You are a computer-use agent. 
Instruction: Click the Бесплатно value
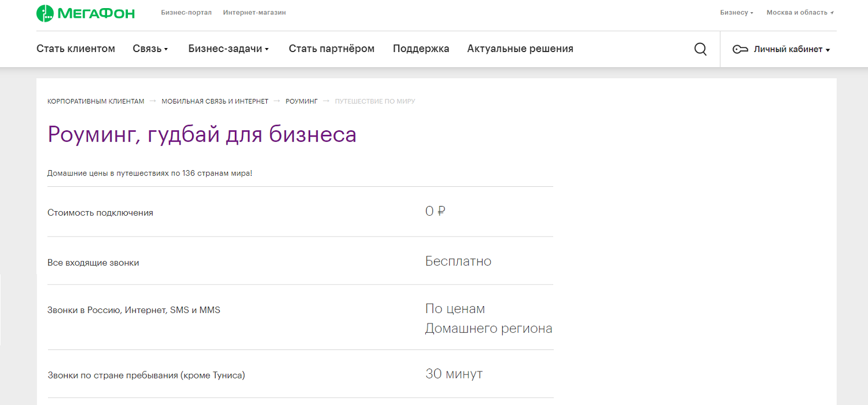click(458, 262)
